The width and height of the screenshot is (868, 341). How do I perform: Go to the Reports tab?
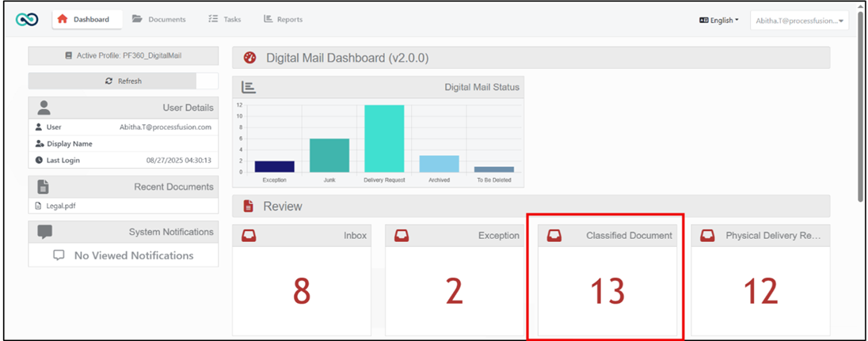(283, 19)
